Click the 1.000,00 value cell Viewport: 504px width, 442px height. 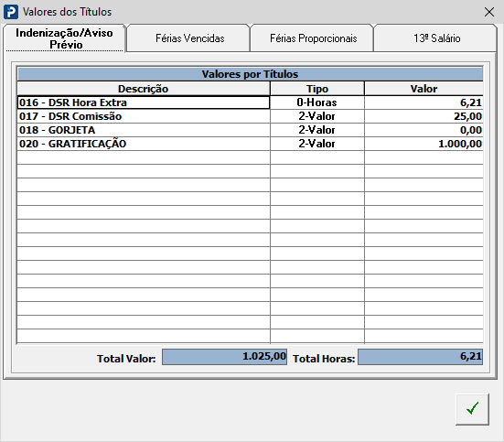[424, 144]
